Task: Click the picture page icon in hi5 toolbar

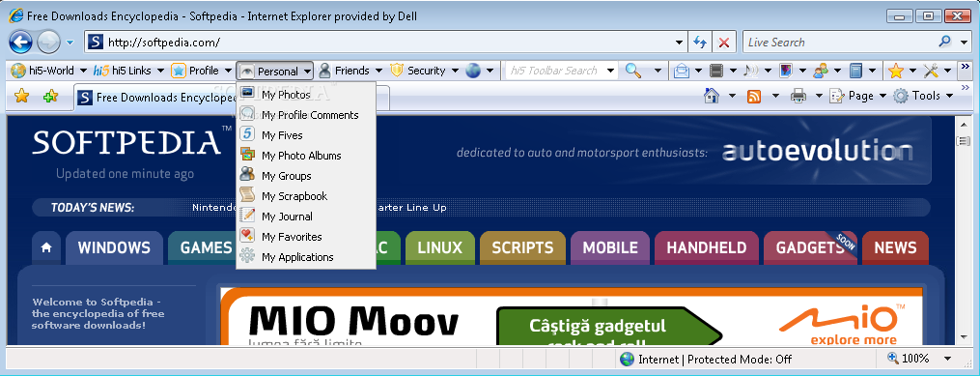Action: point(786,71)
